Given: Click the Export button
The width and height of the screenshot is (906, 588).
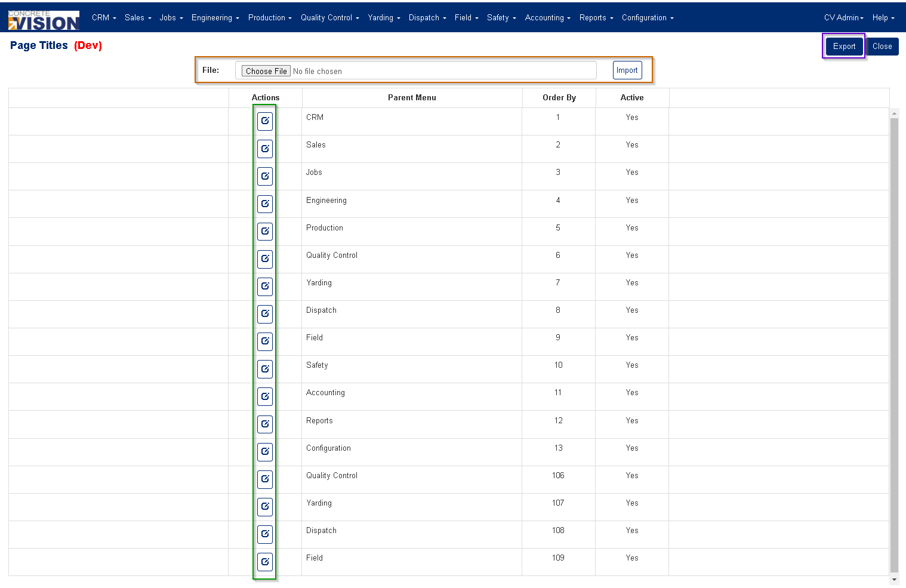Looking at the screenshot, I should (844, 47).
